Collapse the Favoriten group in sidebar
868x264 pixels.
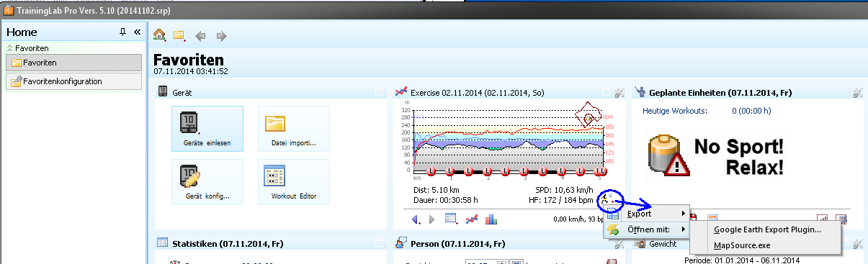(x=10, y=48)
